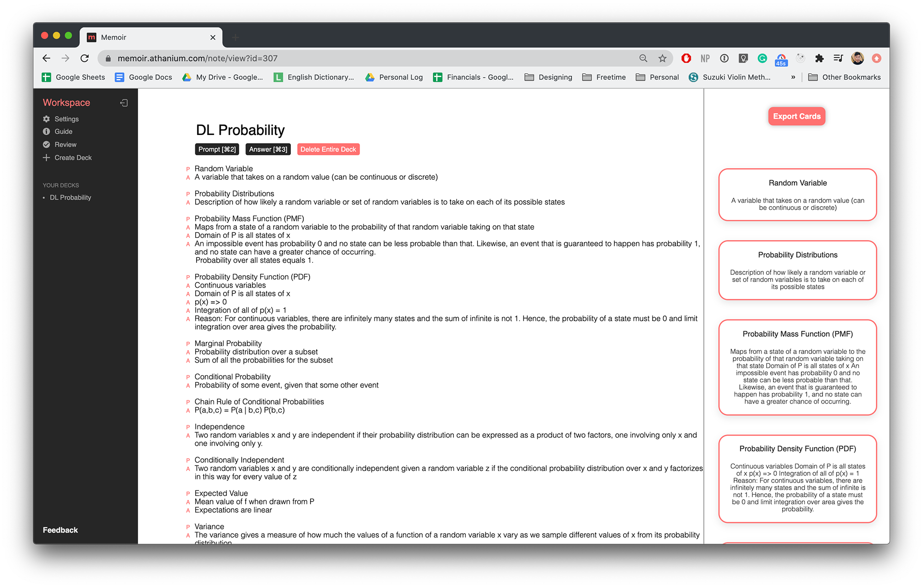Click the prompt line 'Conditional Probability'
This screenshot has width=923, height=588.
pos(232,377)
